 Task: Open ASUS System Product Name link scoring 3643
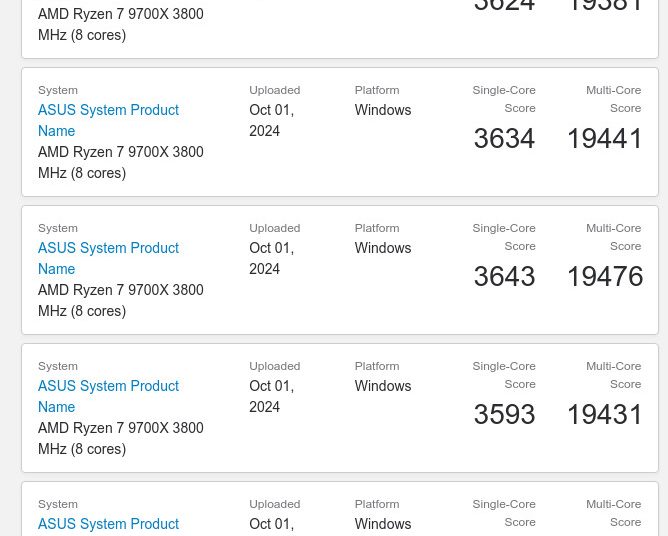pyautogui.click(x=108, y=258)
